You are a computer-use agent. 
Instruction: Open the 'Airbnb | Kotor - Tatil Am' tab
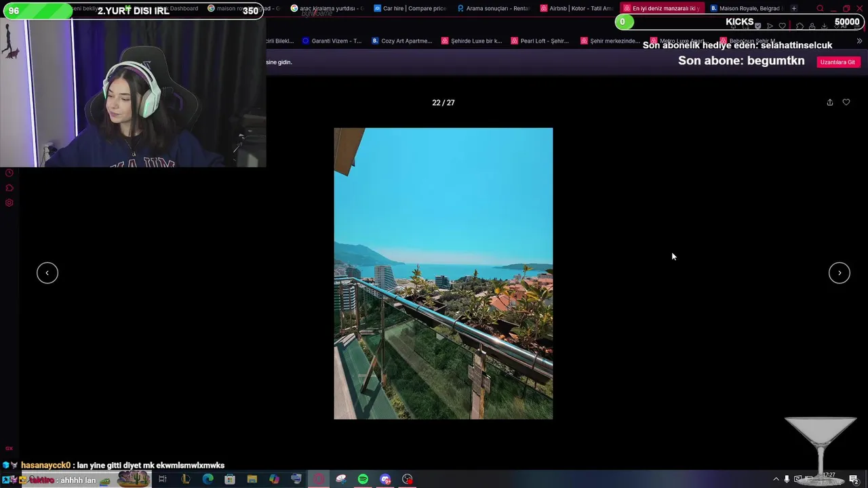(577, 8)
